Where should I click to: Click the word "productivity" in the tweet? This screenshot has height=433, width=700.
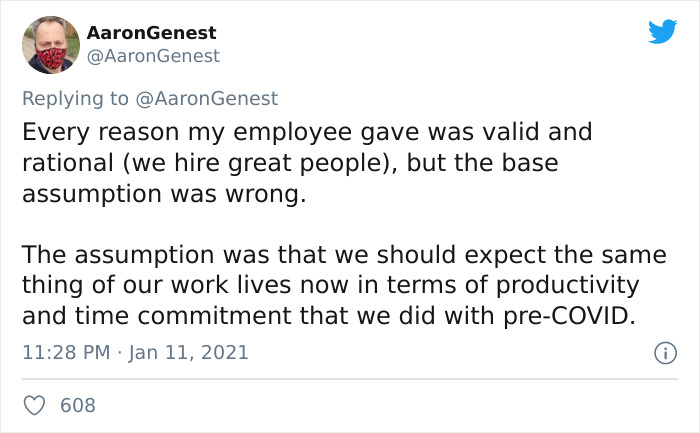[567, 286]
